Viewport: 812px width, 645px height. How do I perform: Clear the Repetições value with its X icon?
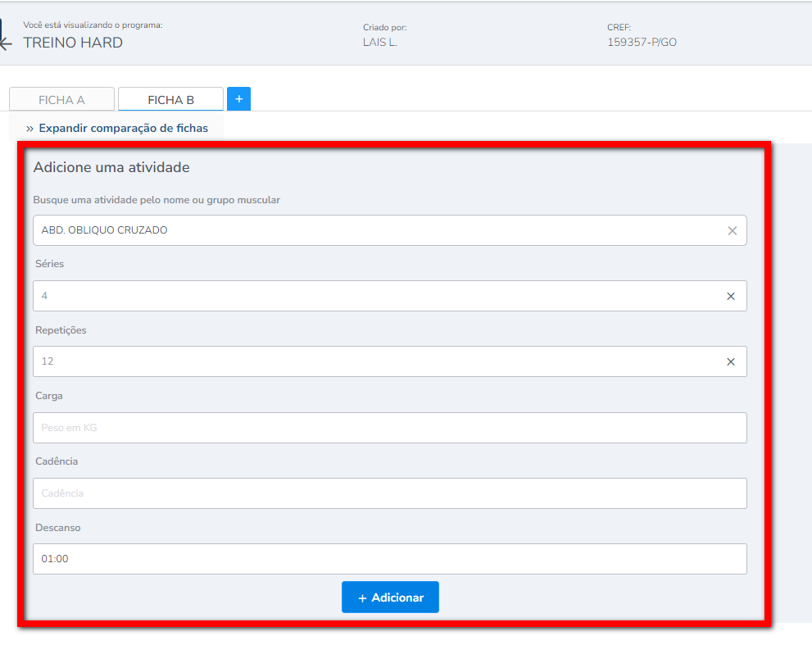click(731, 361)
